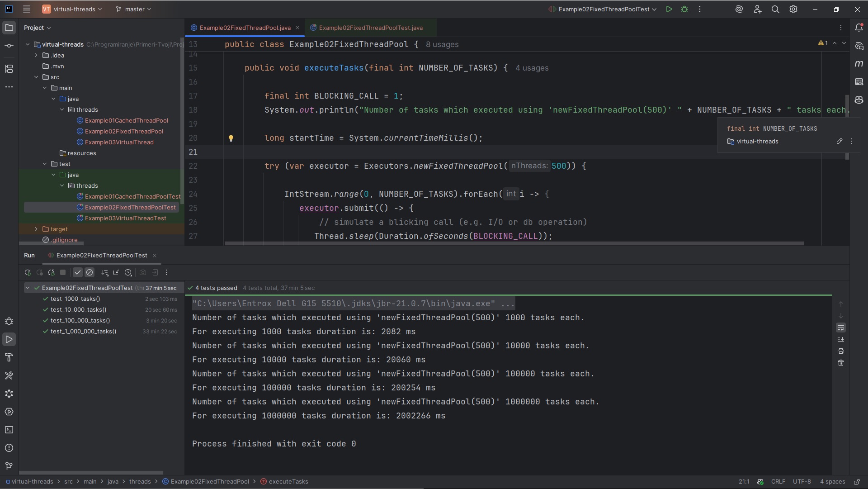Toggle show ignored tests filter
868x489 pixels.
click(x=90, y=272)
